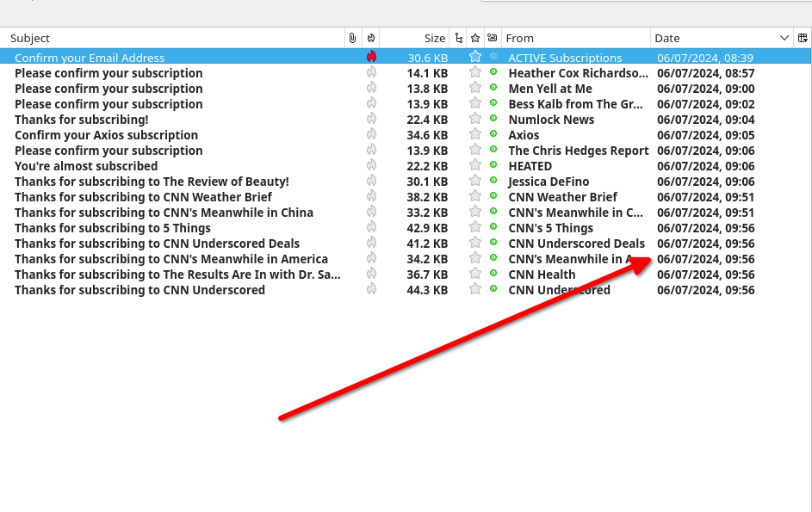Star the Heather Cox Richardson message
Screen dimensions: 812x512
(475, 72)
